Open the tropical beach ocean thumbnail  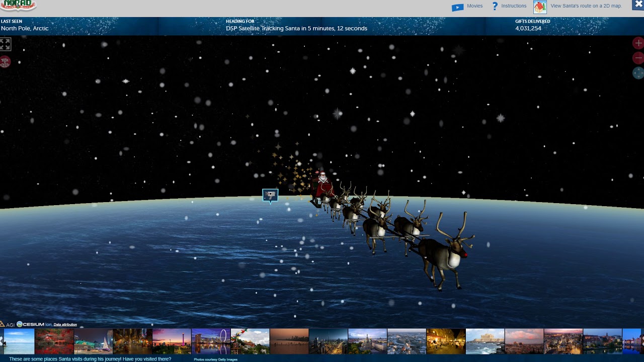19,341
